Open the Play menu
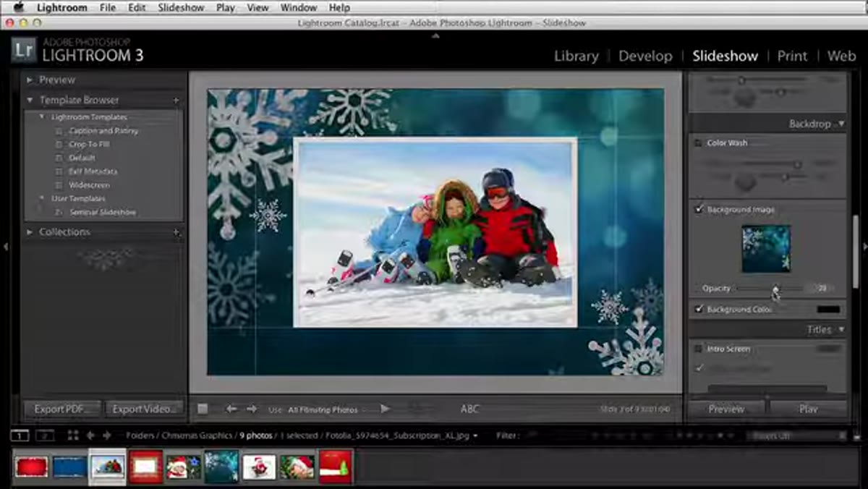Screen dimensions: 868x489 [225, 8]
